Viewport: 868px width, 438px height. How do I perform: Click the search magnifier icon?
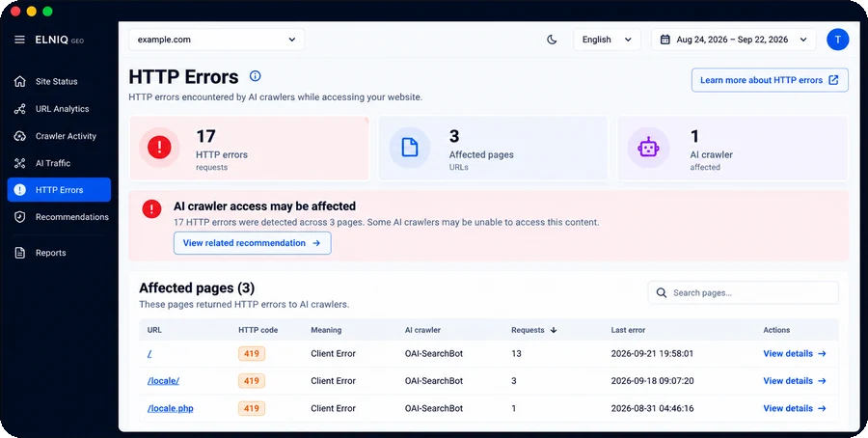point(661,293)
